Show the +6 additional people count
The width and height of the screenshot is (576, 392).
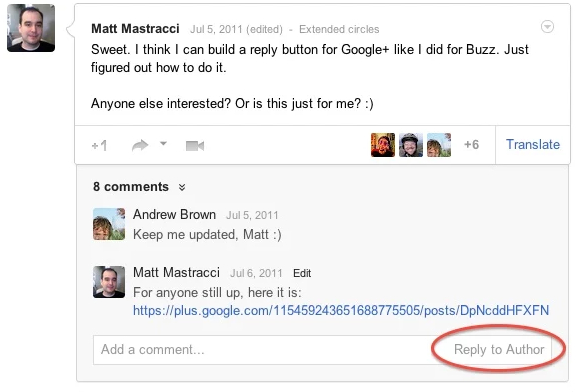[x=471, y=144]
